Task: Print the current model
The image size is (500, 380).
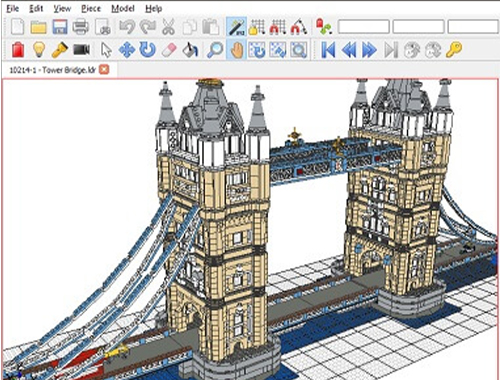Action: click(x=80, y=27)
